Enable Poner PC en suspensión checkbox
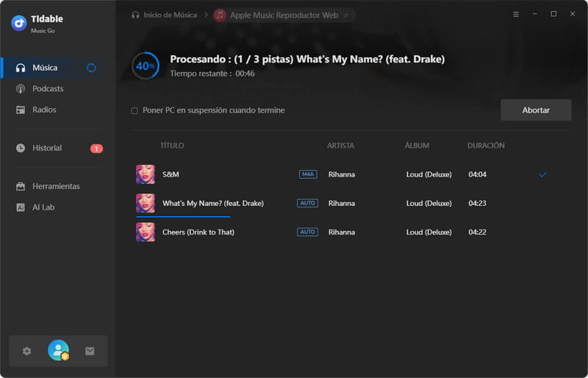This screenshot has height=378, width=588. (135, 111)
